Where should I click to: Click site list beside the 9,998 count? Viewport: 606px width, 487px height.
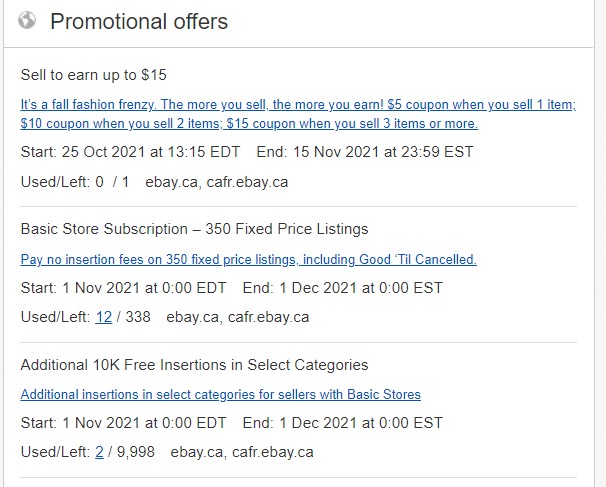pos(241,452)
